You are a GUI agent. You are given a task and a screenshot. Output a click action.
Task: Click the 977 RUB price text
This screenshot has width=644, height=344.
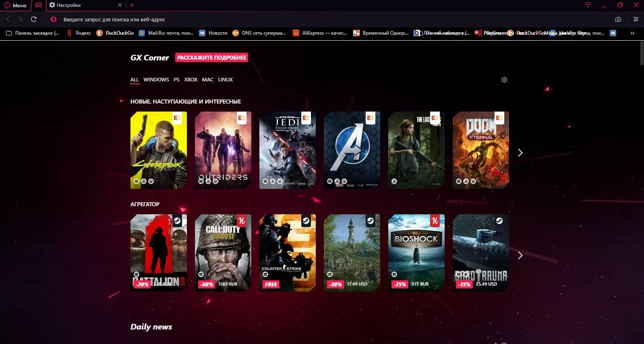420,284
